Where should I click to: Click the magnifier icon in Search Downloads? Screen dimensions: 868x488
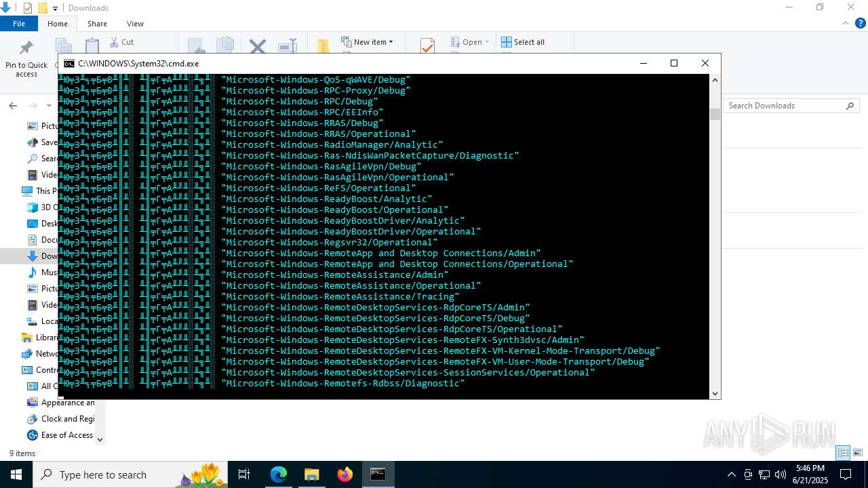click(850, 106)
